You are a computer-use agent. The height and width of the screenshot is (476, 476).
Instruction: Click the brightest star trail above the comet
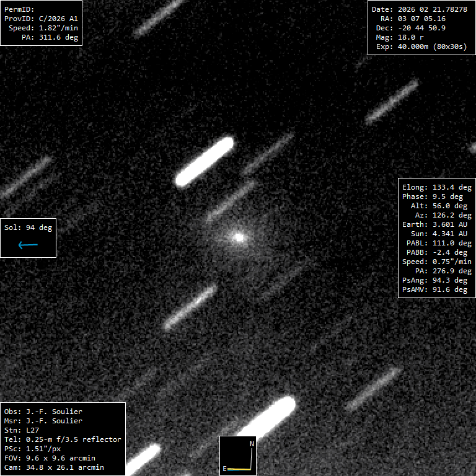[x=205, y=162]
